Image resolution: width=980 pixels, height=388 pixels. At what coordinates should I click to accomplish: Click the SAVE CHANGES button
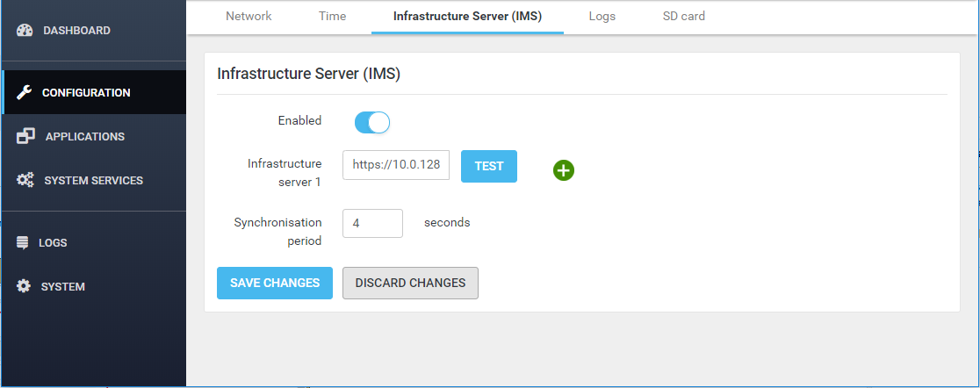pos(275,284)
